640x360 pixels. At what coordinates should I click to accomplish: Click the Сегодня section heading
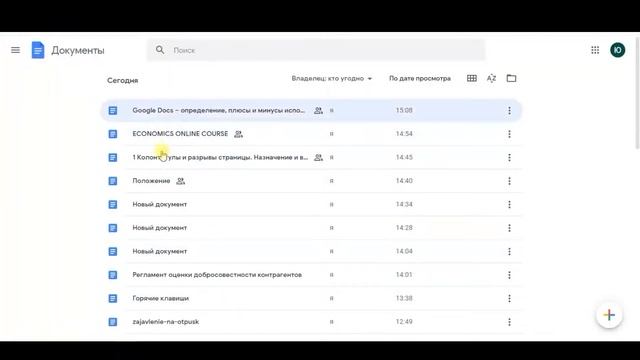tap(122, 80)
